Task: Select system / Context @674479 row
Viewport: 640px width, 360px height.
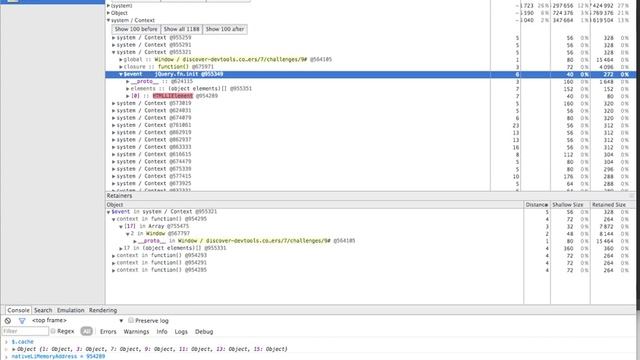Action: tap(371, 162)
